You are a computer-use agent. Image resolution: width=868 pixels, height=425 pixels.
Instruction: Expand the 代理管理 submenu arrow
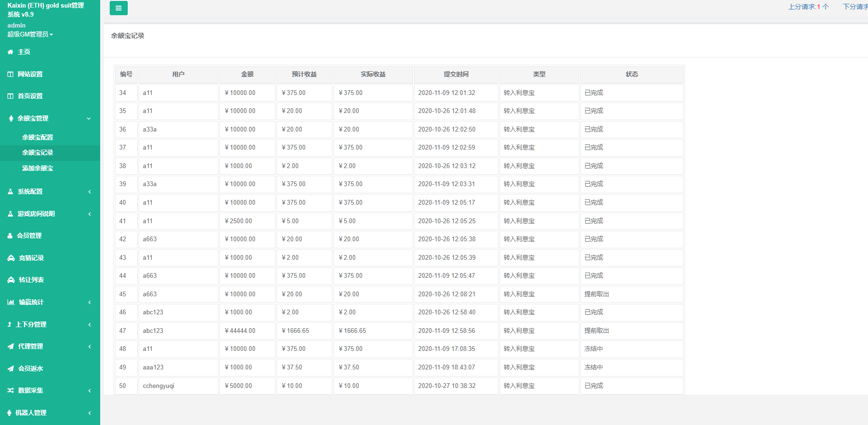(89, 347)
